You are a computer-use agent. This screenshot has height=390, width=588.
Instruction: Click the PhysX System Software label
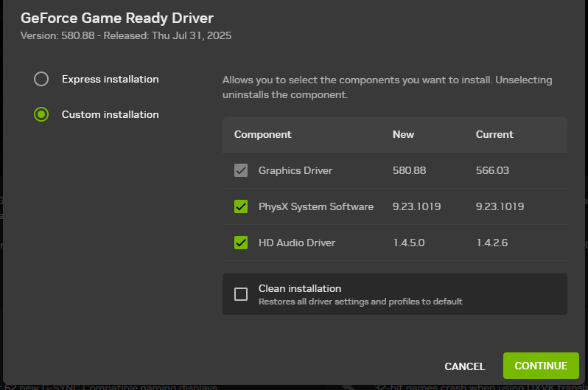tap(315, 206)
